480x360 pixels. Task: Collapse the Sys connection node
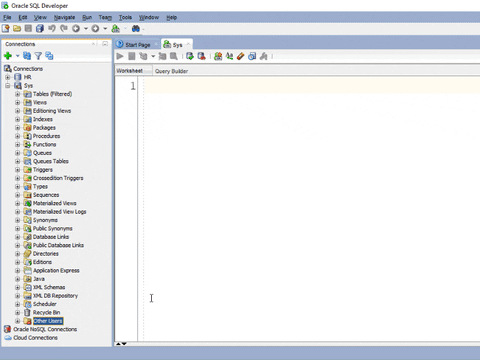[x=8, y=86]
